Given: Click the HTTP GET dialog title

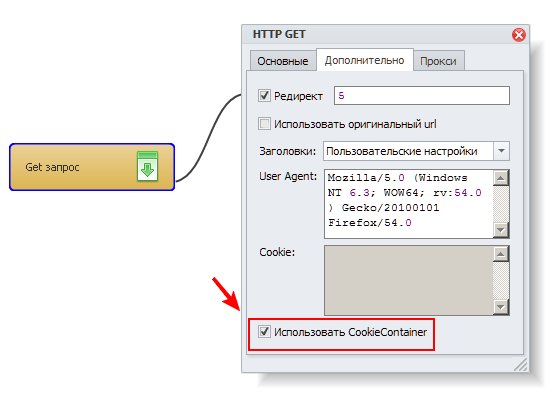Looking at the screenshot, I should point(279,34).
